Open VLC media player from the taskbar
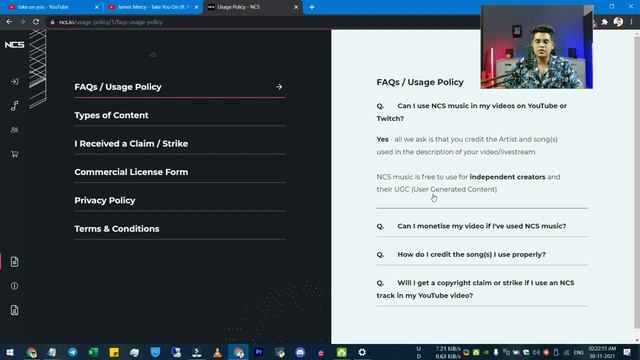640x360 pixels. coord(218,352)
